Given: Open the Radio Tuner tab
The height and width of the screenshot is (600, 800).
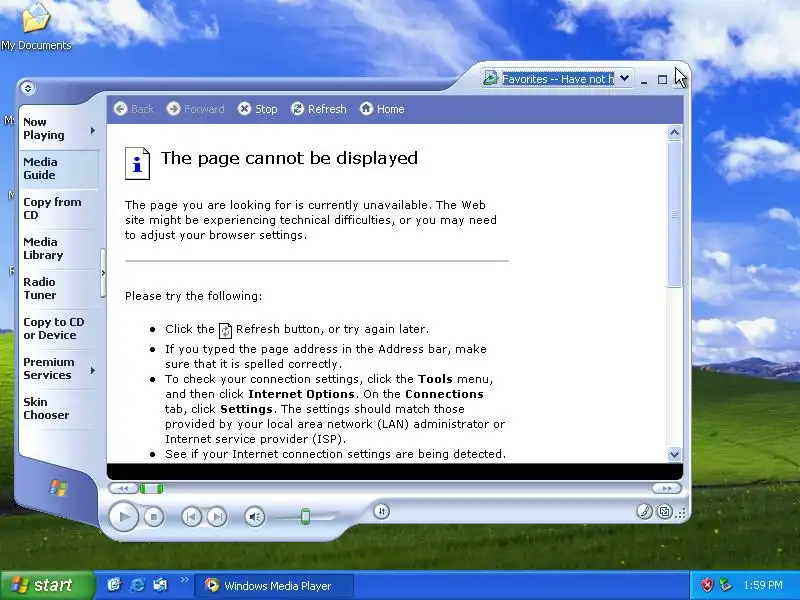Looking at the screenshot, I should coord(59,288).
